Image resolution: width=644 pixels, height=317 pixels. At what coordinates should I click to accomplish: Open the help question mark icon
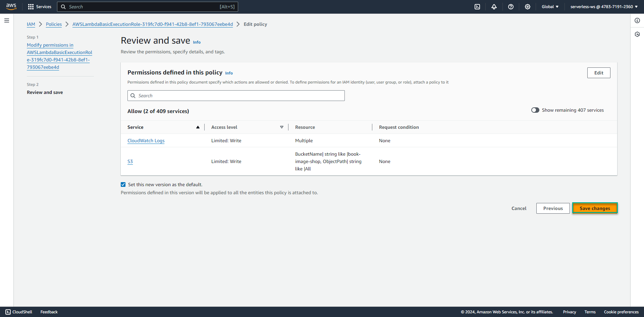(511, 7)
